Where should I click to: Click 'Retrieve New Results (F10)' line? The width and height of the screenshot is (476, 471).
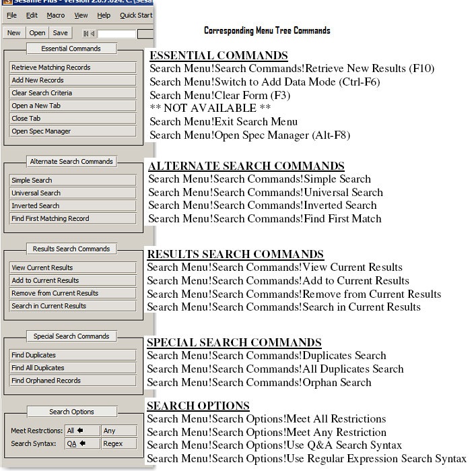click(292, 69)
